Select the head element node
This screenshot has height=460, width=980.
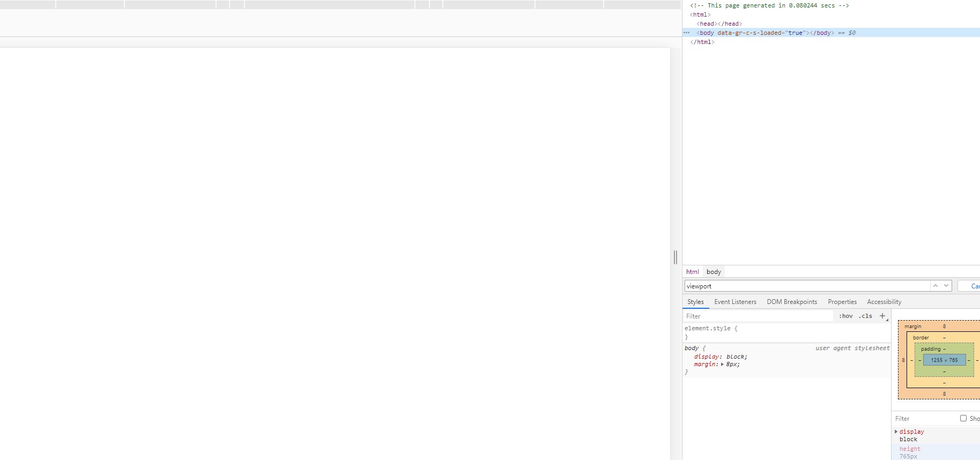tap(719, 24)
